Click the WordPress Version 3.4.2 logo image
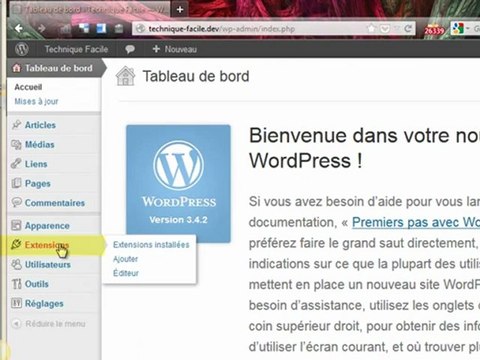 178,184
